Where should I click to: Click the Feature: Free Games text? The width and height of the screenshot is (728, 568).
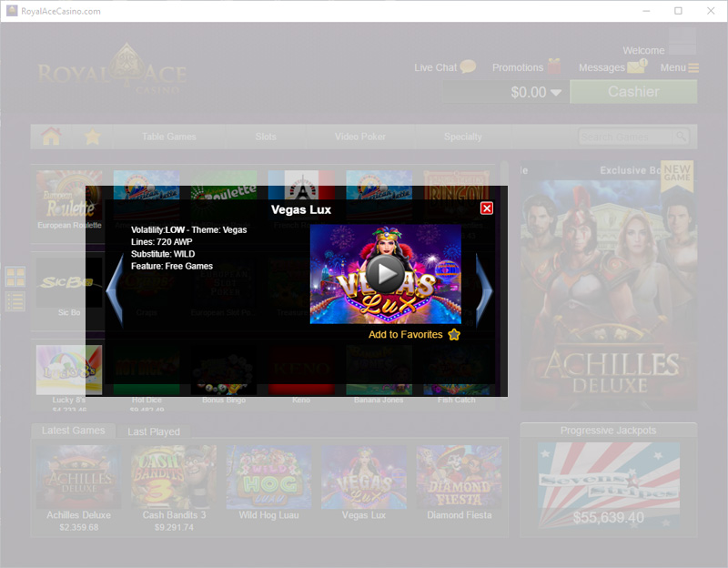172,266
